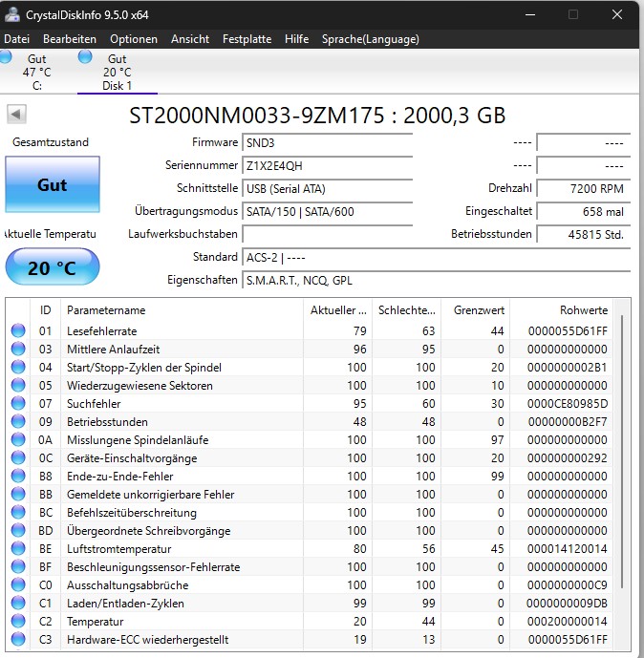The image size is (644, 658).
Task: Click the previous disk arrow button
Action: click(16, 115)
